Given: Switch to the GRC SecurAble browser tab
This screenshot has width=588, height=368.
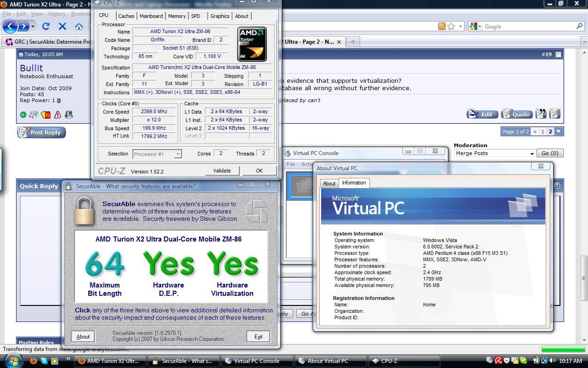Looking at the screenshot, I should 47,41.
